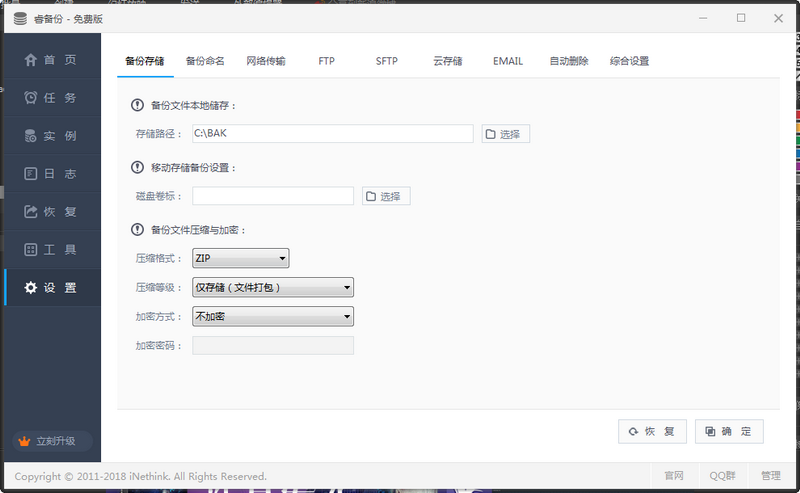Click 官网 link in the footer
Viewport: 800px width, 493px height.
pyautogui.click(x=674, y=476)
